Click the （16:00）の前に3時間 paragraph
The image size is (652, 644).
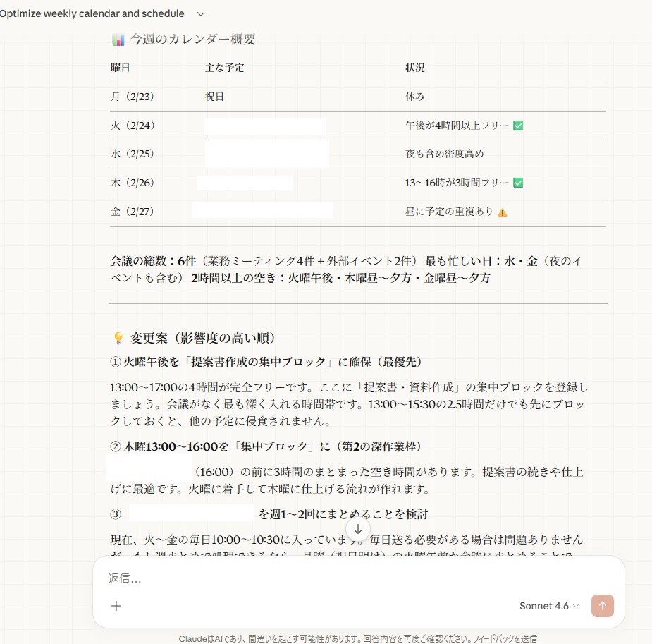coord(347,480)
